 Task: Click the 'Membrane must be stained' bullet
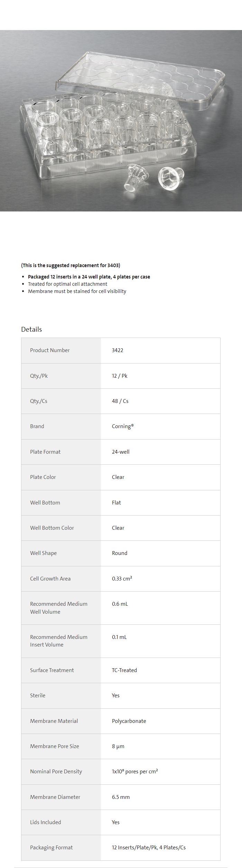77,291
